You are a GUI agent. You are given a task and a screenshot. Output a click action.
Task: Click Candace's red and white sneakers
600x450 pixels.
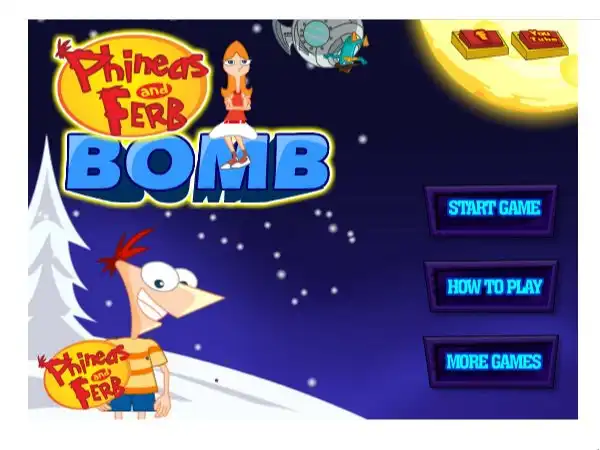tap(235, 161)
